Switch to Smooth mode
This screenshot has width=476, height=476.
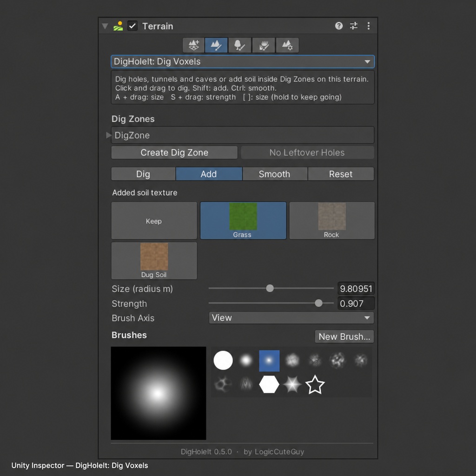click(275, 174)
